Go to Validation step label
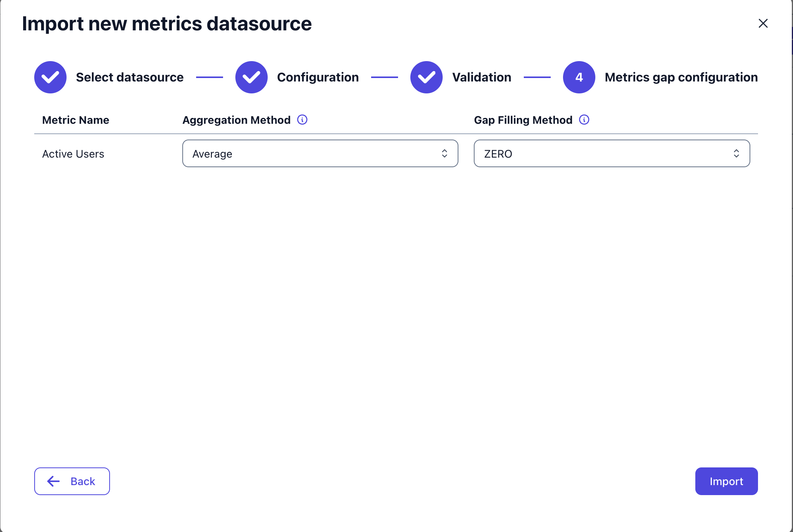This screenshot has width=793, height=532. point(481,77)
